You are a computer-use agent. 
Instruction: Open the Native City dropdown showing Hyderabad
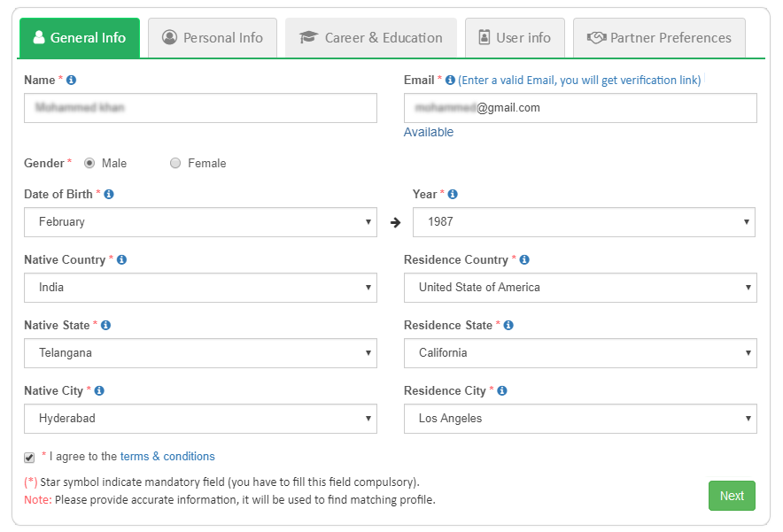[200, 419]
